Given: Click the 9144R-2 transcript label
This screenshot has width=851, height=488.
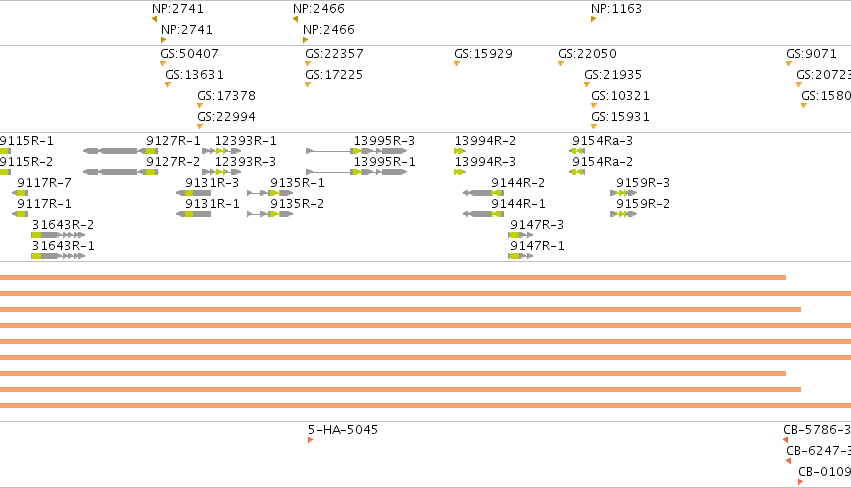Looking at the screenshot, I should (518, 183).
